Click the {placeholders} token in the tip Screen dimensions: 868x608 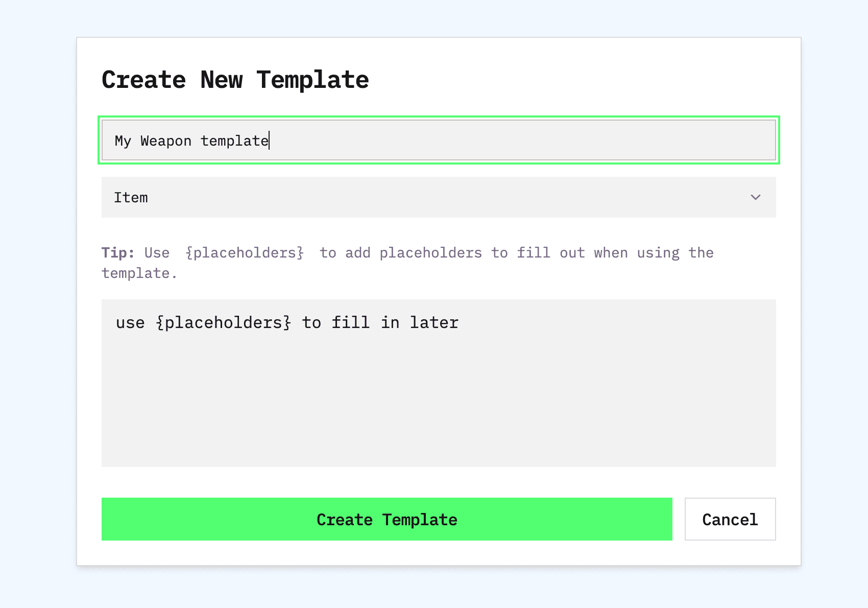tap(244, 252)
